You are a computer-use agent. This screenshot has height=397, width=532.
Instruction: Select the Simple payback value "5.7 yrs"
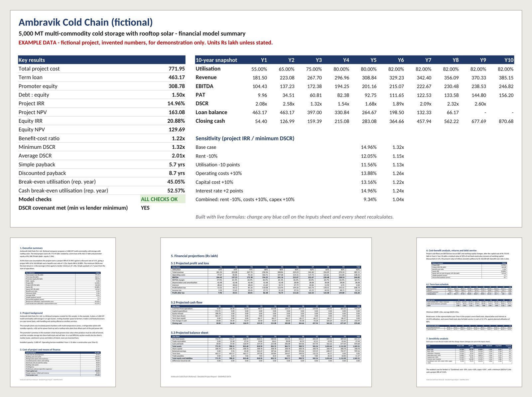click(177, 164)
